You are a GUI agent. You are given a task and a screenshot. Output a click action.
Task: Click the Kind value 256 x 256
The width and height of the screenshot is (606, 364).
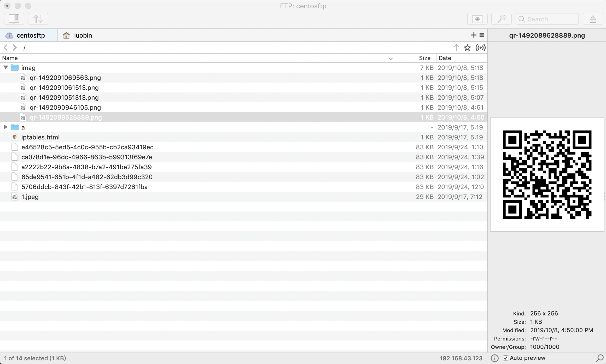[x=544, y=313]
